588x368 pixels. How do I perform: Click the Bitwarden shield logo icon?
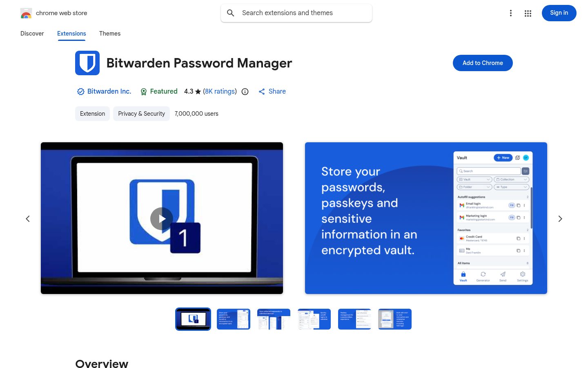point(87,63)
